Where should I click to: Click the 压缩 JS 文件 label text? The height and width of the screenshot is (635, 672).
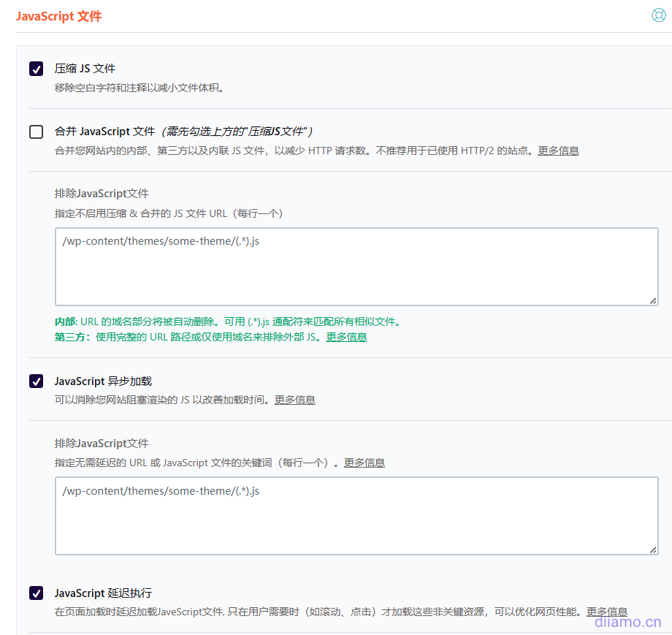85,69
